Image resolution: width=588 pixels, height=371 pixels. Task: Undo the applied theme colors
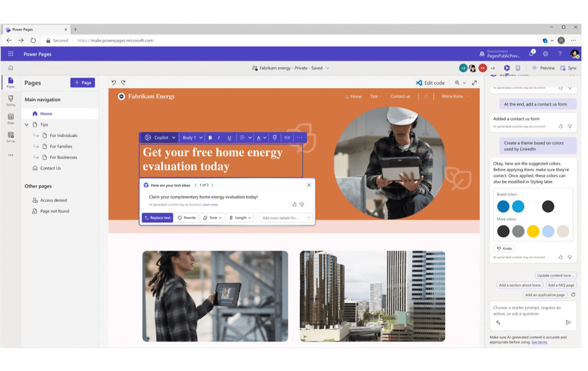point(504,248)
